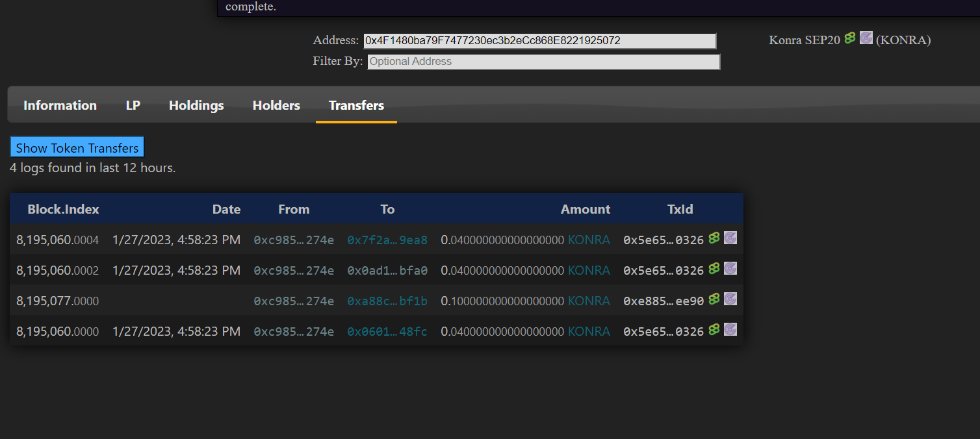
Task: Click the Konra SEP20 token name text
Action: coord(805,40)
